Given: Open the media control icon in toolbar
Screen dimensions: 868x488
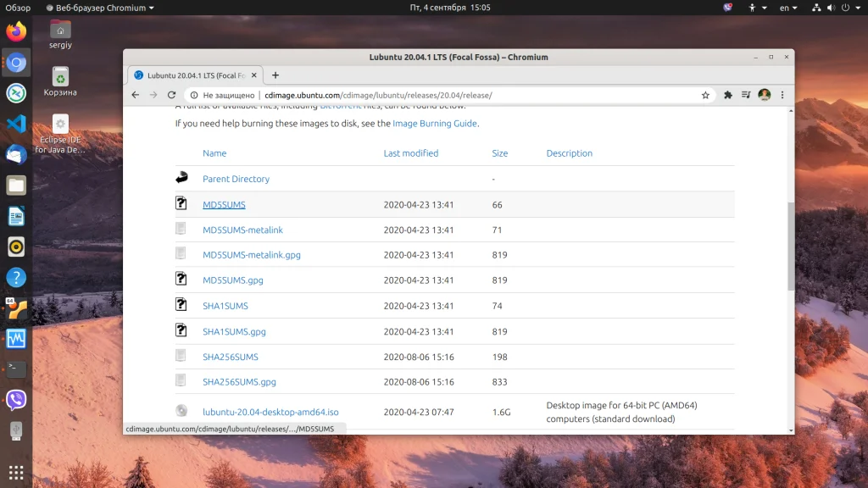Looking at the screenshot, I should click(x=746, y=95).
